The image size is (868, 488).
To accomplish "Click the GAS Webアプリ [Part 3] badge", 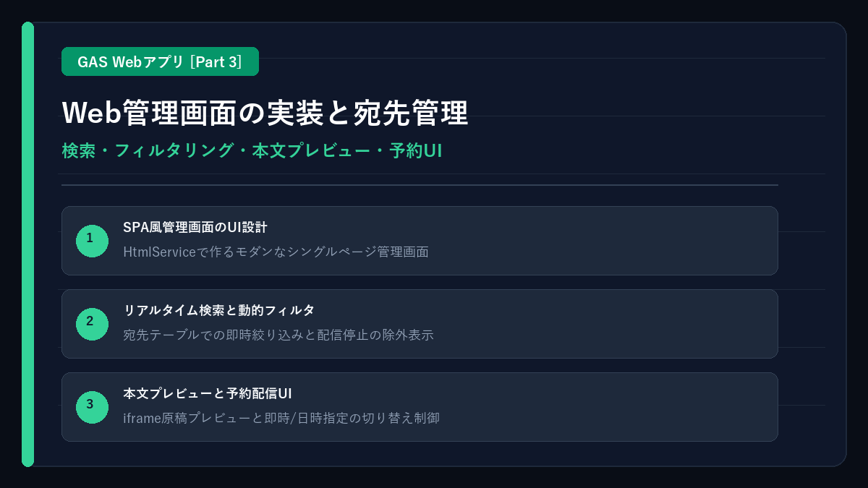I will click(x=160, y=61).
